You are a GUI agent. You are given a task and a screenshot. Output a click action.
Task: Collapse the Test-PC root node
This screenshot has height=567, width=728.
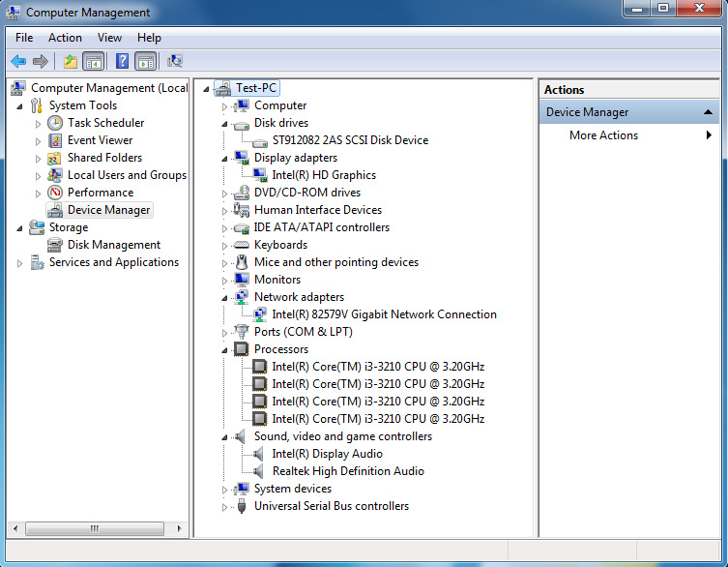206,89
